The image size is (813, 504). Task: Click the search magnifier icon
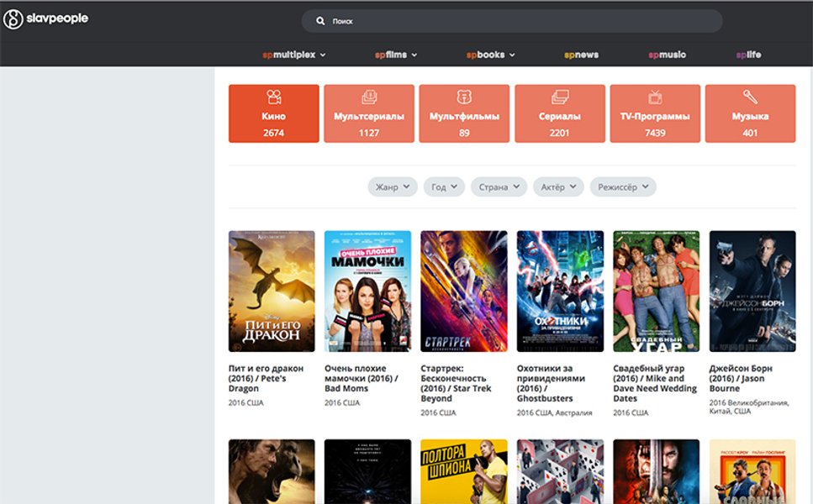click(x=320, y=21)
